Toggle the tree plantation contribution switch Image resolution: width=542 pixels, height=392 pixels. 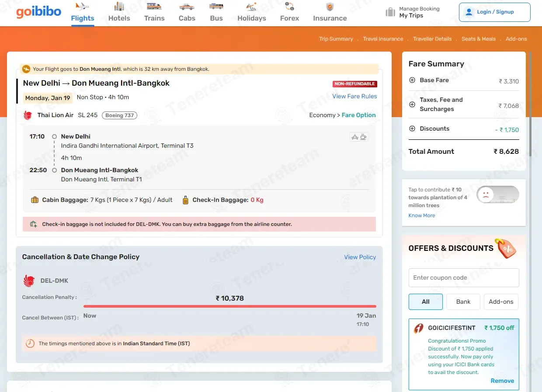497,194
